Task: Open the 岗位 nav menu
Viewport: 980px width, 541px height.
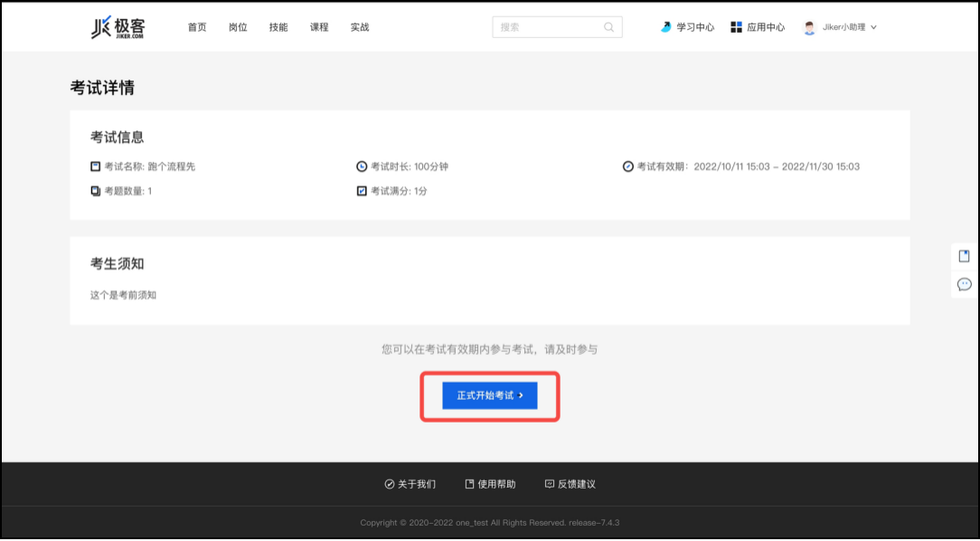Action: coord(238,27)
